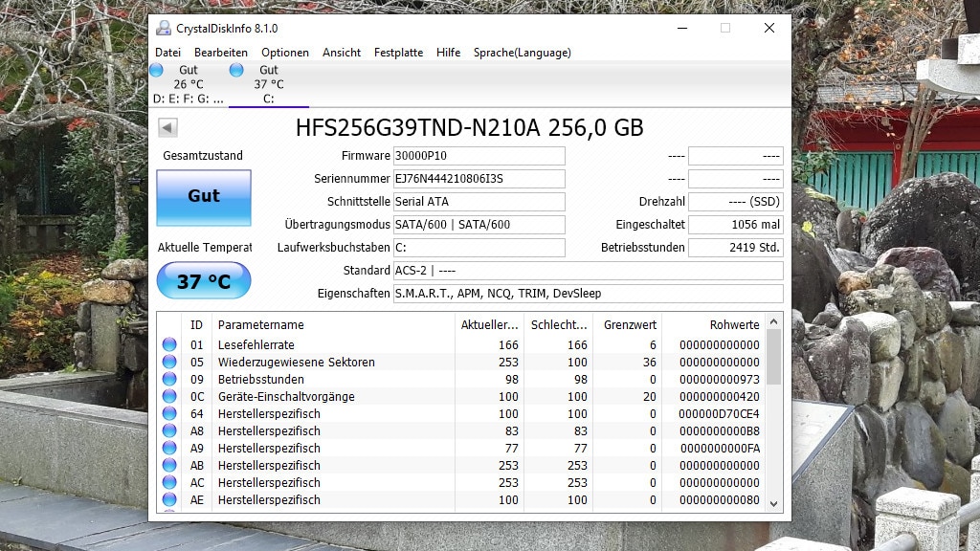Close the CrystalDiskInfo window
This screenshot has width=980, height=551.
coord(769,28)
